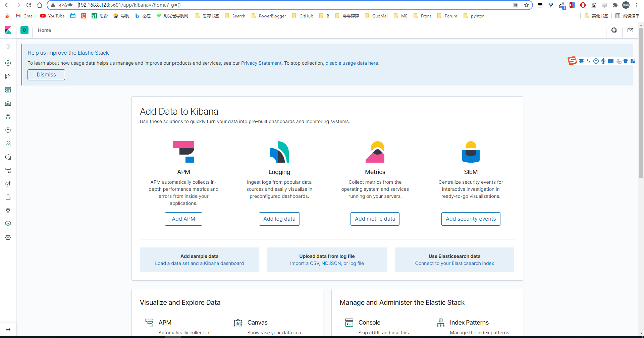Open Dev Tools wrench icon
This screenshot has height=338, width=644.
pyautogui.click(x=8, y=211)
